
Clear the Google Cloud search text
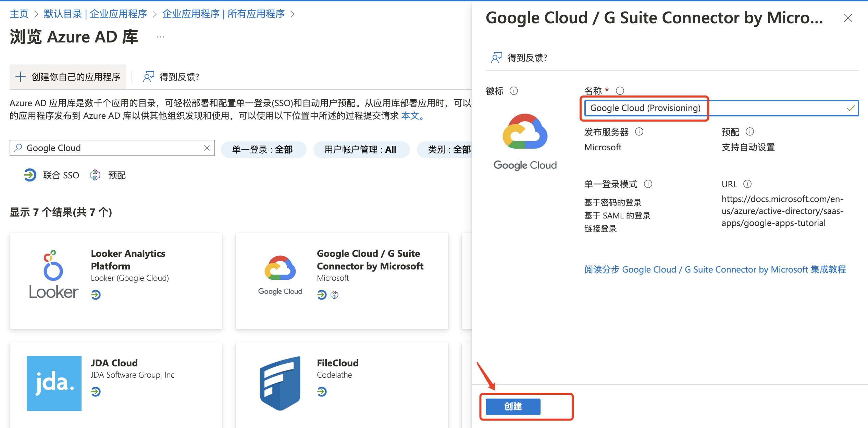(207, 148)
